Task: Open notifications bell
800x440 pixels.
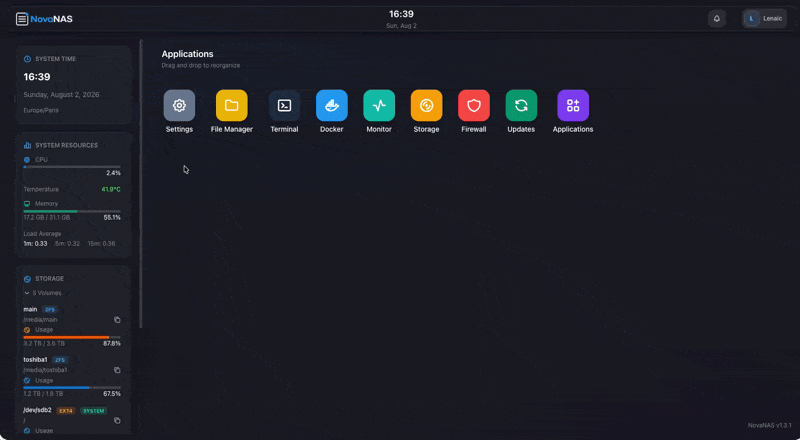Action: (717, 19)
